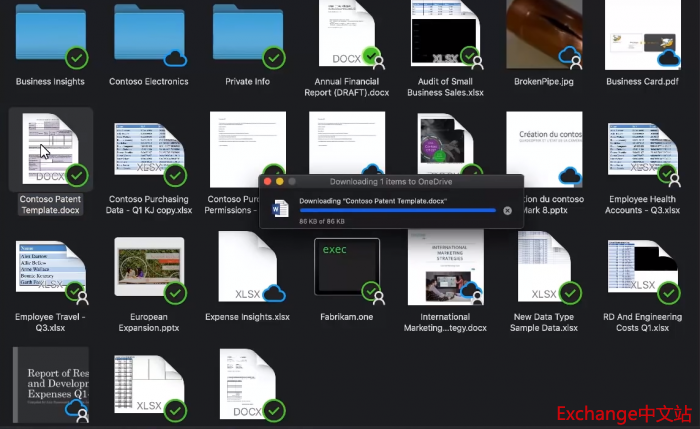Select the Expense Insights.xlsx file icon
This screenshot has height=429, width=700.
pyautogui.click(x=247, y=268)
